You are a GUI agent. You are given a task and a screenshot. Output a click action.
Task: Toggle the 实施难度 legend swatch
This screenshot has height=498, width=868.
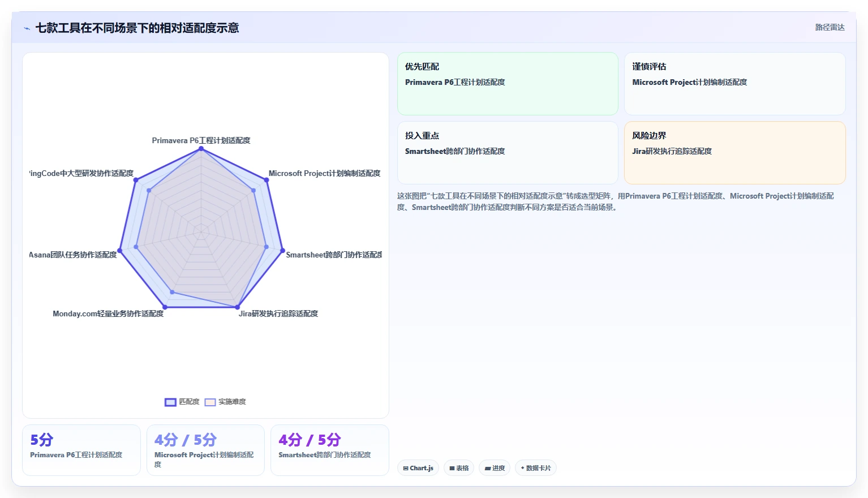point(210,402)
